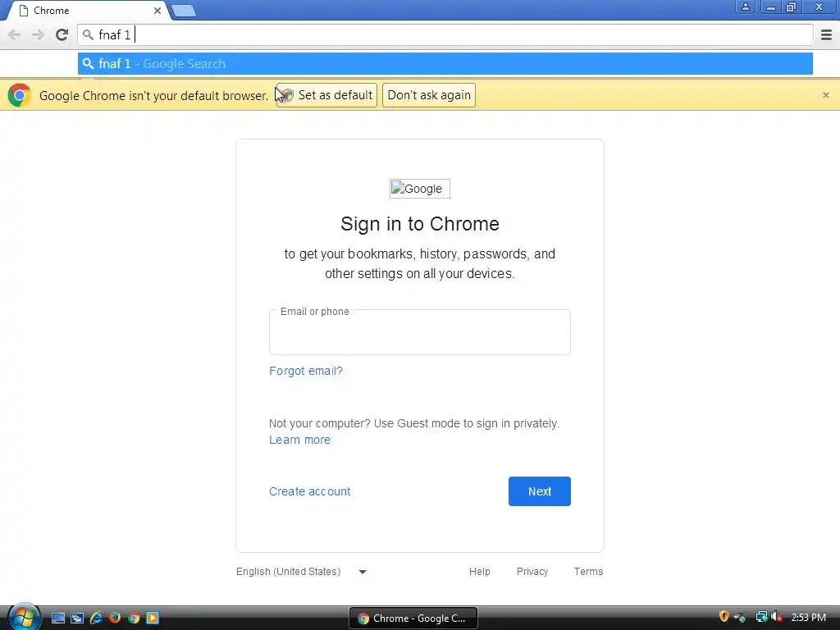Dismiss the default browser infobar

pyautogui.click(x=826, y=95)
